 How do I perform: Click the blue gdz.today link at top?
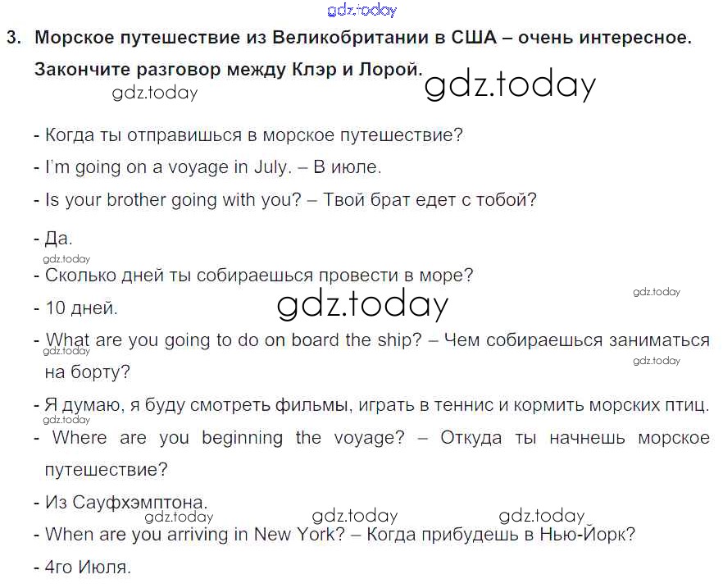361,10
